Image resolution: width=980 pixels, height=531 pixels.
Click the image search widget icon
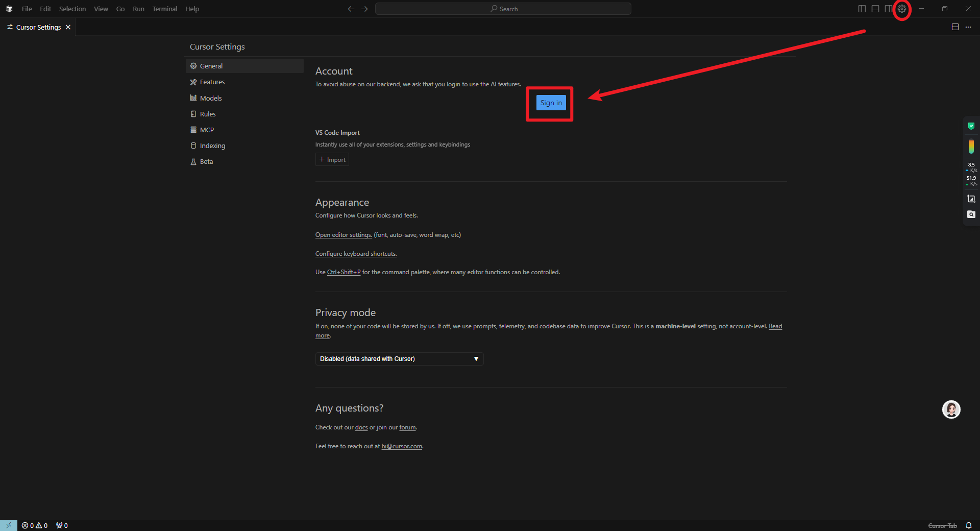971,214
